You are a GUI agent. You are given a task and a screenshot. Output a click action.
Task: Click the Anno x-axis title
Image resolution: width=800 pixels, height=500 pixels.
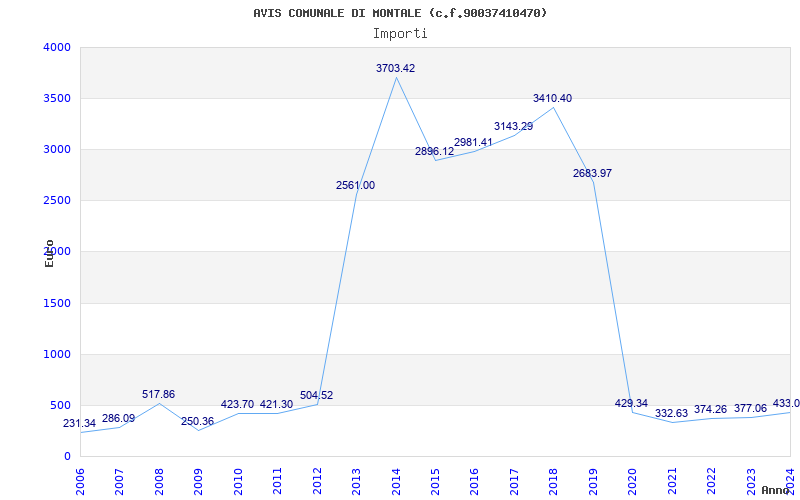point(775,490)
